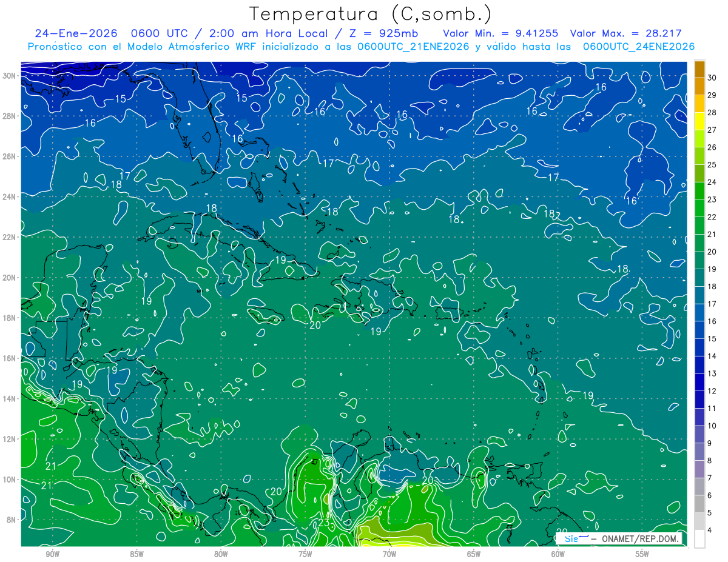Click the topmost swatch above 30 in the legend
The height and width of the screenshot is (562, 728).
699,69
